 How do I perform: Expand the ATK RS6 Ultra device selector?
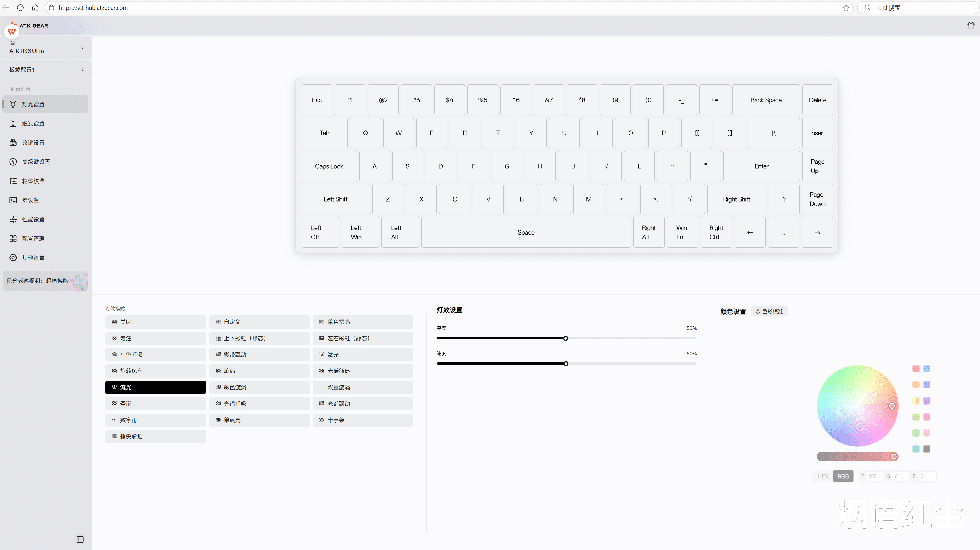46,48
